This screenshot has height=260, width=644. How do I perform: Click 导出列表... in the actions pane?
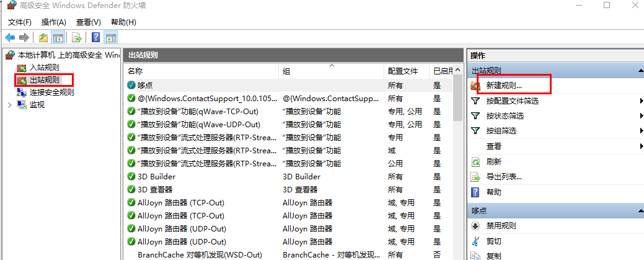(504, 177)
